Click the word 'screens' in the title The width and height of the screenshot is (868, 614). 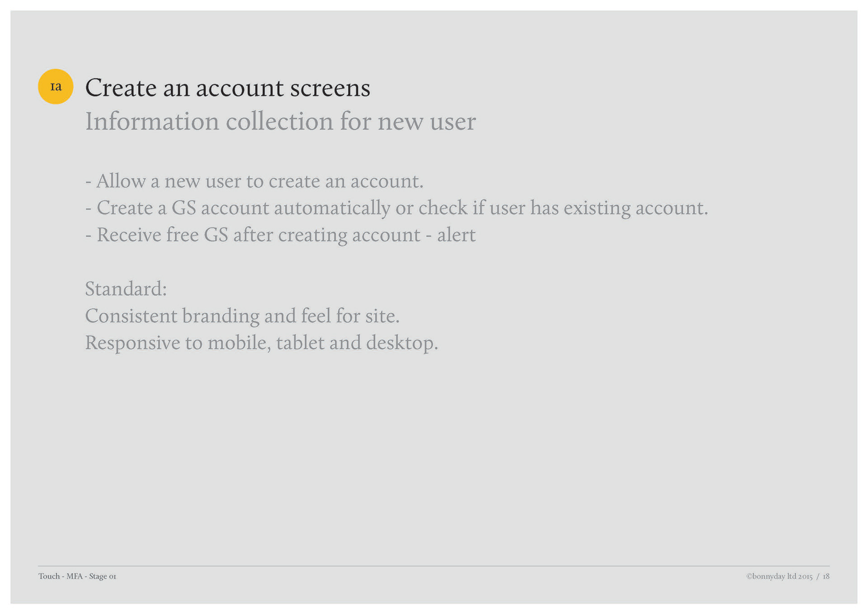330,88
